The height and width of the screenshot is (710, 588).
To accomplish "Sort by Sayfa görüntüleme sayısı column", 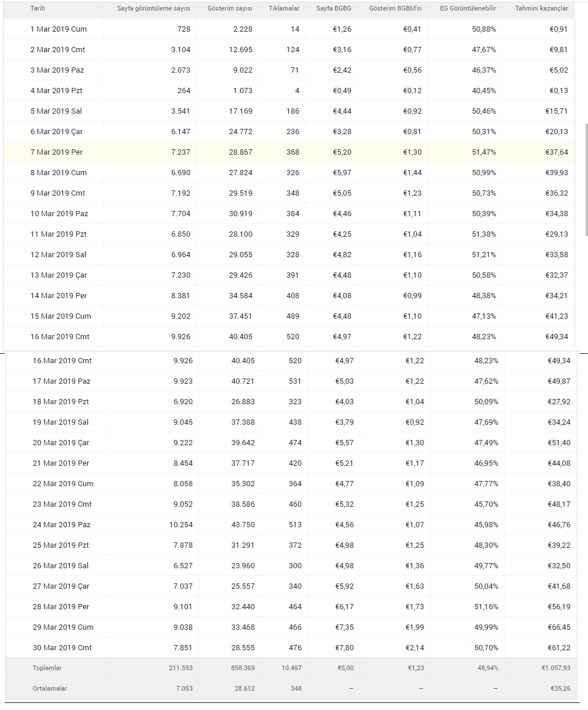I will pos(153,9).
